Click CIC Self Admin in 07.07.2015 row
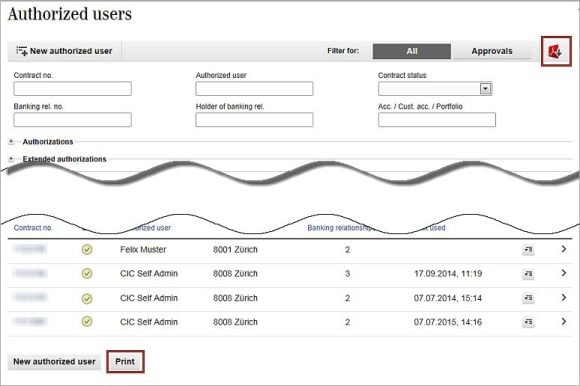The image size is (580, 386). pos(149,322)
